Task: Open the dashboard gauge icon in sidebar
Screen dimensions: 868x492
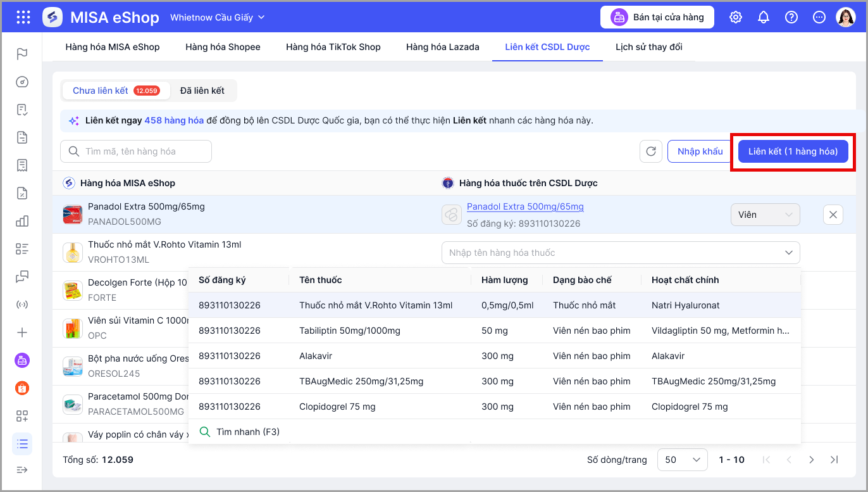Action: [x=22, y=82]
